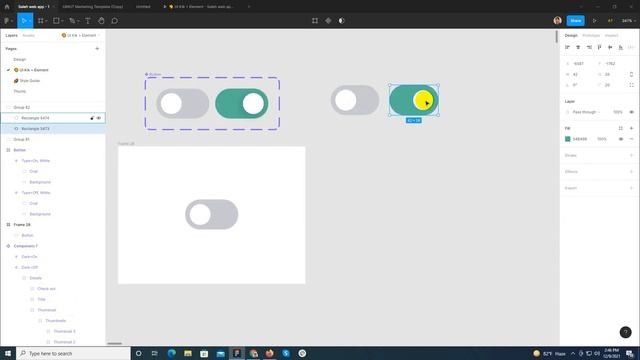Add a new fill with plus icon
This screenshot has width=640, height=360.
[631, 128]
